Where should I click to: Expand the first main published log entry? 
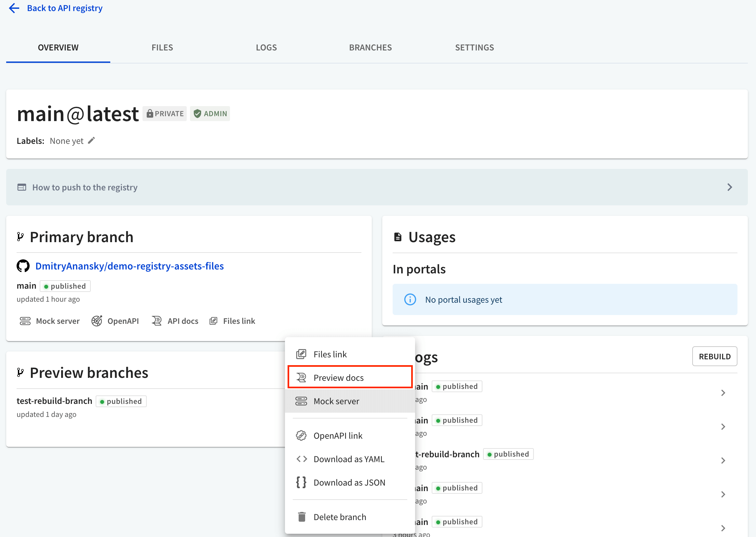pos(723,393)
